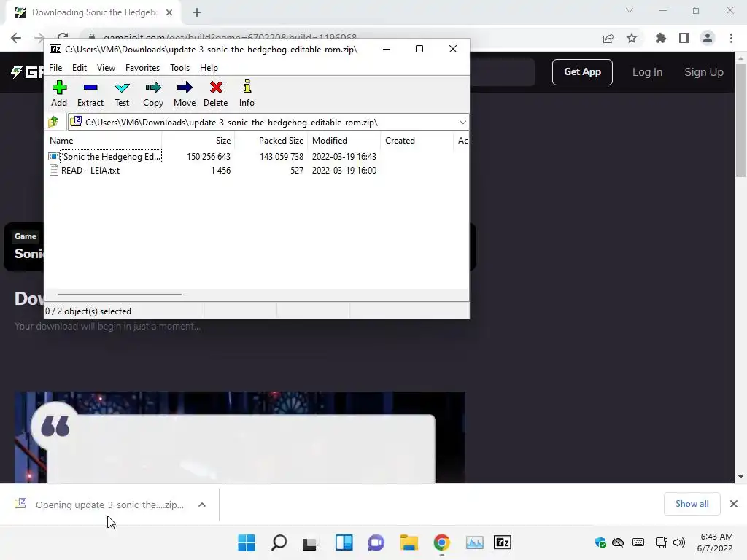Run the Test tool on the archive

click(122, 93)
